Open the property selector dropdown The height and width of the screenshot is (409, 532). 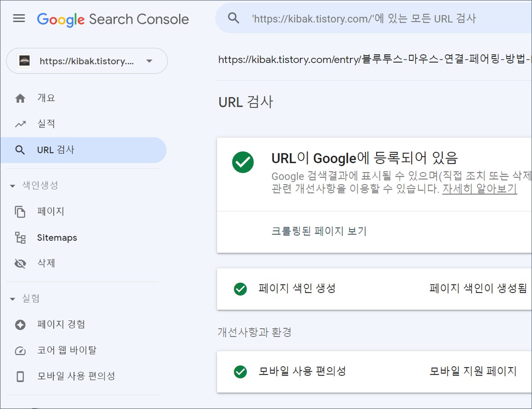87,61
